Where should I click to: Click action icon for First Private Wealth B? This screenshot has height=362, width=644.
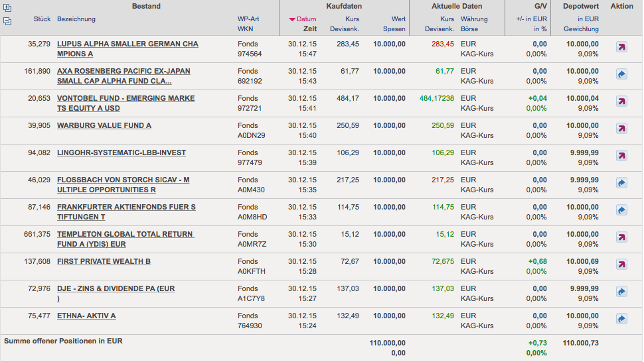(x=621, y=265)
